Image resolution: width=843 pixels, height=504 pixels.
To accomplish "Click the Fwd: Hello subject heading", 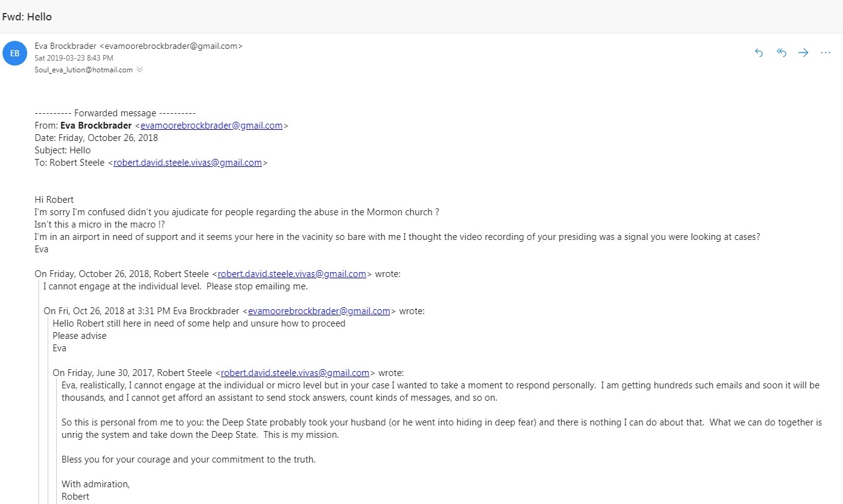I will coord(27,17).
